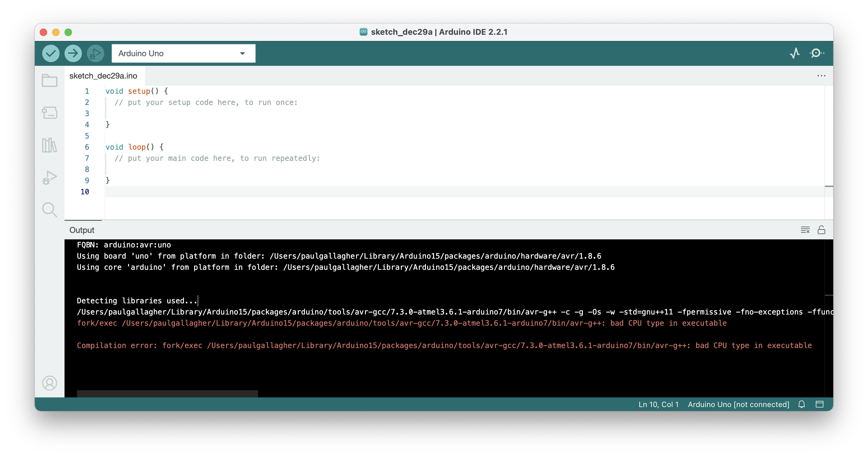
Task: Click the account profile icon
Action: coord(50,383)
